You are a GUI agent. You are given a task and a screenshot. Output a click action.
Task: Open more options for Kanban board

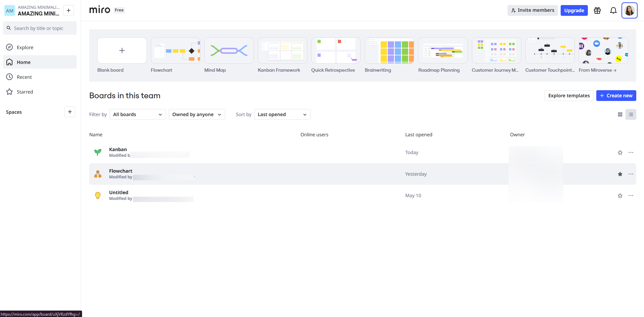click(x=631, y=152)
